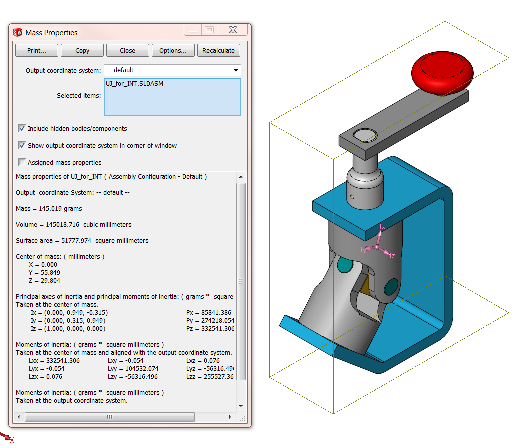Viewport: 530px width, 448px height.
Task: Click the vertical scrollbar thumb
Action: point(241,281)
